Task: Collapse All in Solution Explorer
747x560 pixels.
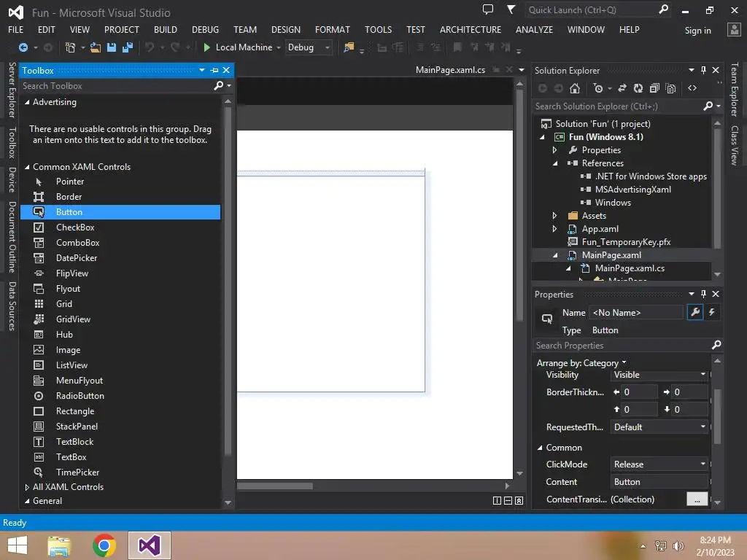Action: click(x=654, y=88)
